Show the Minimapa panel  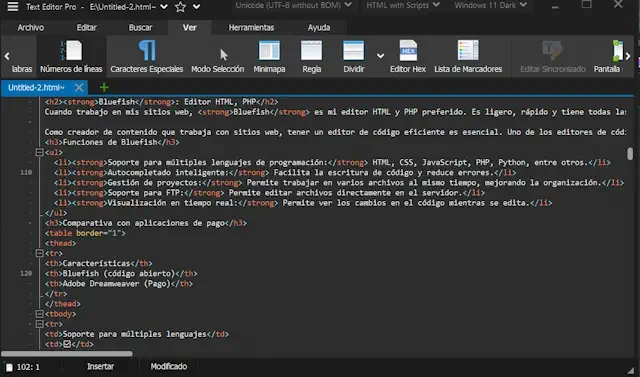pos(269,57)
